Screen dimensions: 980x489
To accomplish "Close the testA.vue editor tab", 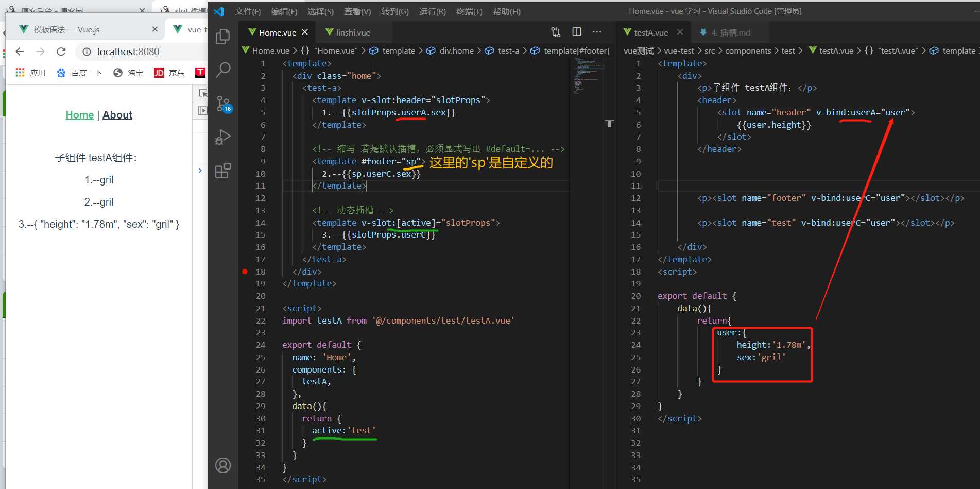I will (x=680, y=32).
